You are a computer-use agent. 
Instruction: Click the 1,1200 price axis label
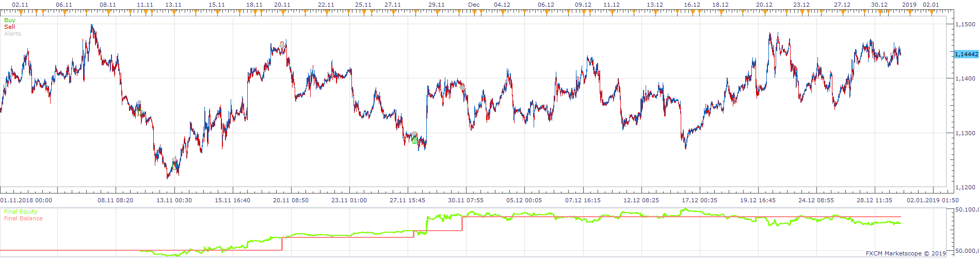965,187
